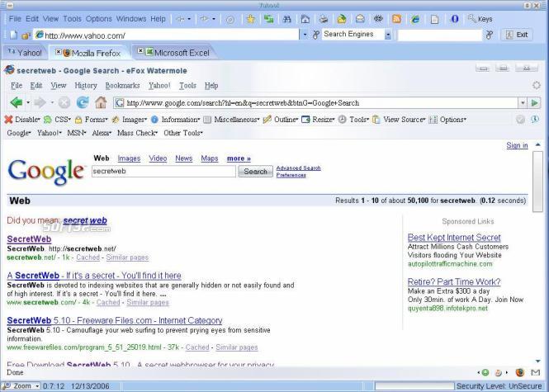Click the Firefox grey Forward arrow

(40, 102)
